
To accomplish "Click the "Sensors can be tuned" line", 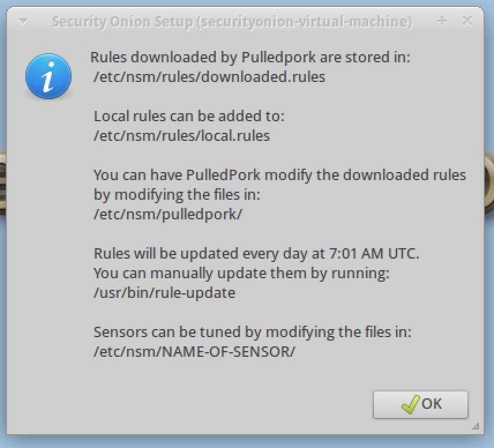I will (252, 332).
